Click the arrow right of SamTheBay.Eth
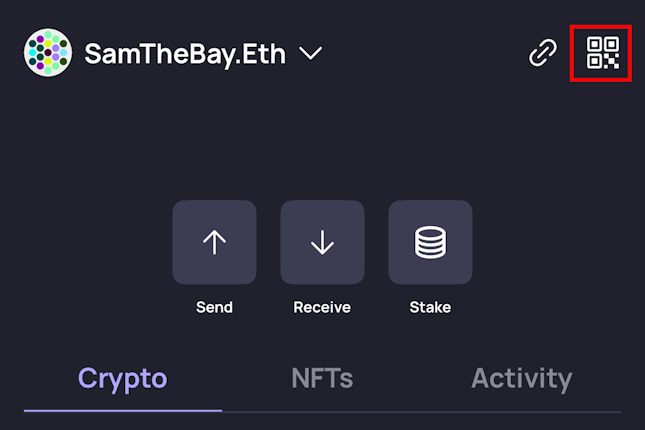645x430 pixels. (x=311, y=53)
